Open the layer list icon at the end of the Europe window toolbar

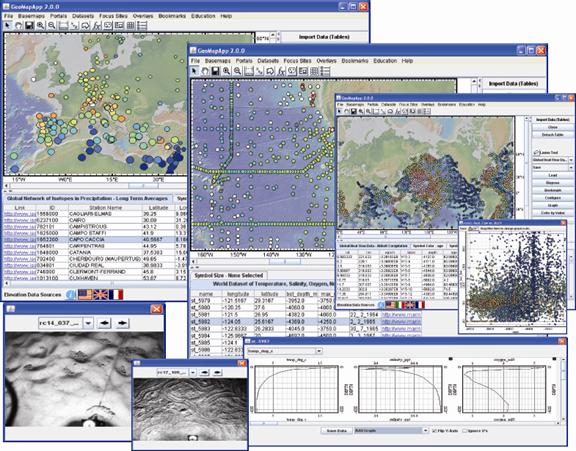pos(142,25)
